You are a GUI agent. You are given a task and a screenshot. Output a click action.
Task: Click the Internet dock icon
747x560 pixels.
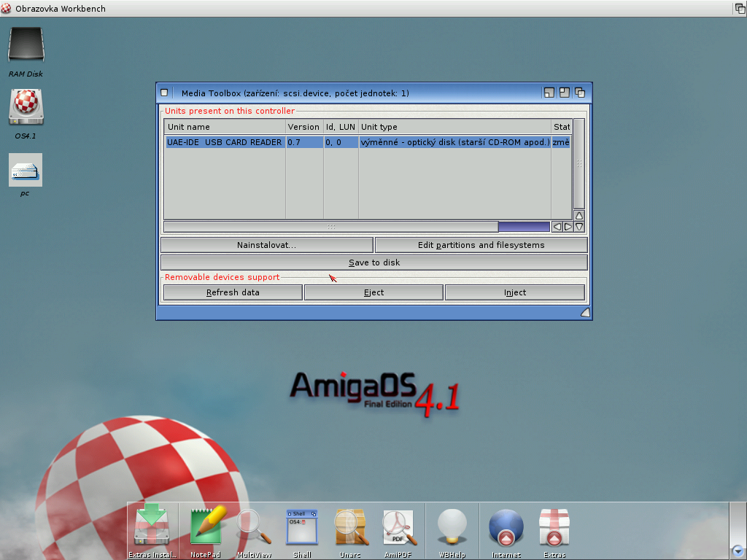[x=506, y=526]
